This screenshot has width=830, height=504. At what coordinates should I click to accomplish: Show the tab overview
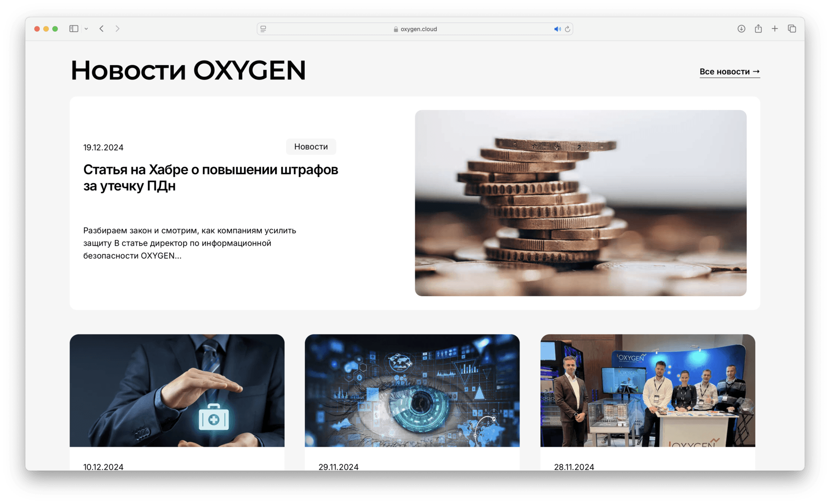click(x=792, y=29)
